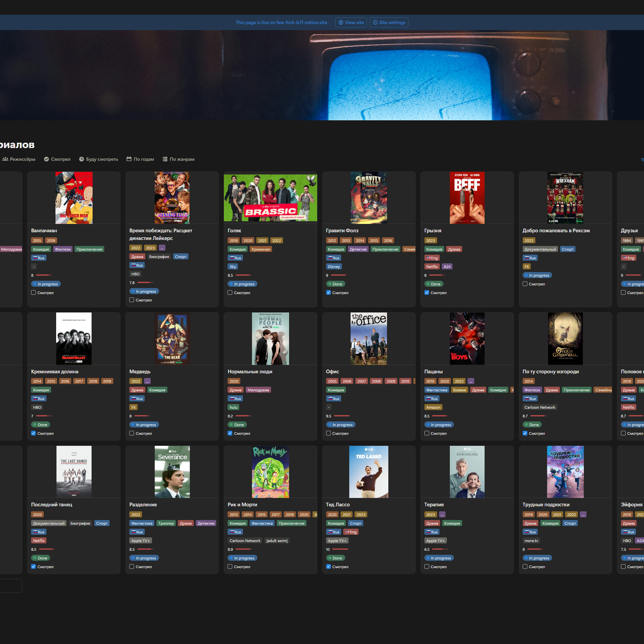Click the people icon next to Режиссёры
Screen dimensions: 644x644
coord(5,159)
